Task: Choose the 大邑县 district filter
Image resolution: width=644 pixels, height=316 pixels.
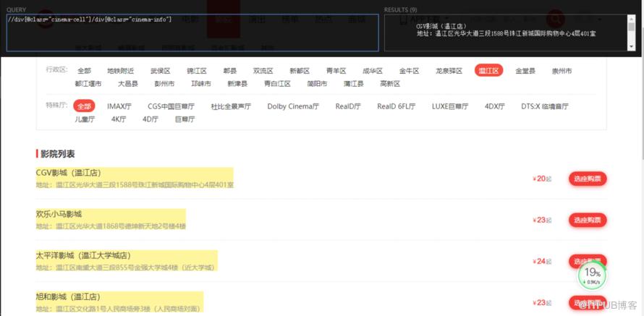Action: [x=128, y=84]
